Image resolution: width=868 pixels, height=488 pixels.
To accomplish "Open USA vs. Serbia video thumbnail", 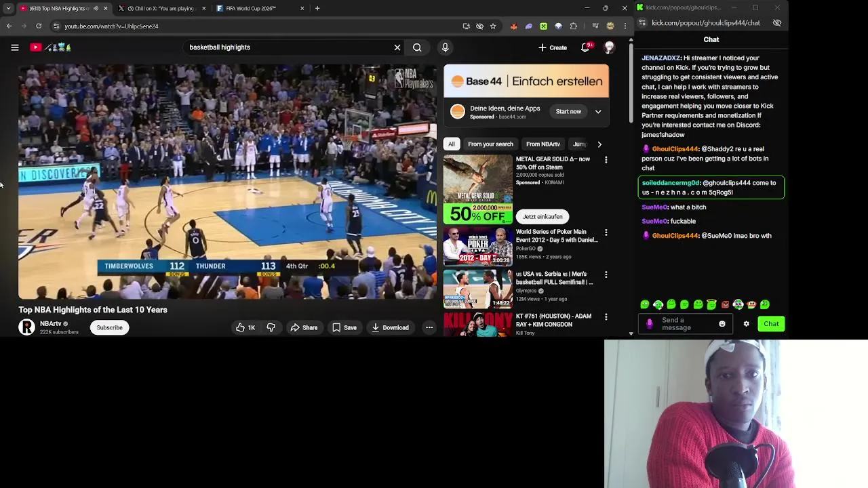I will (x=478, y=289).
